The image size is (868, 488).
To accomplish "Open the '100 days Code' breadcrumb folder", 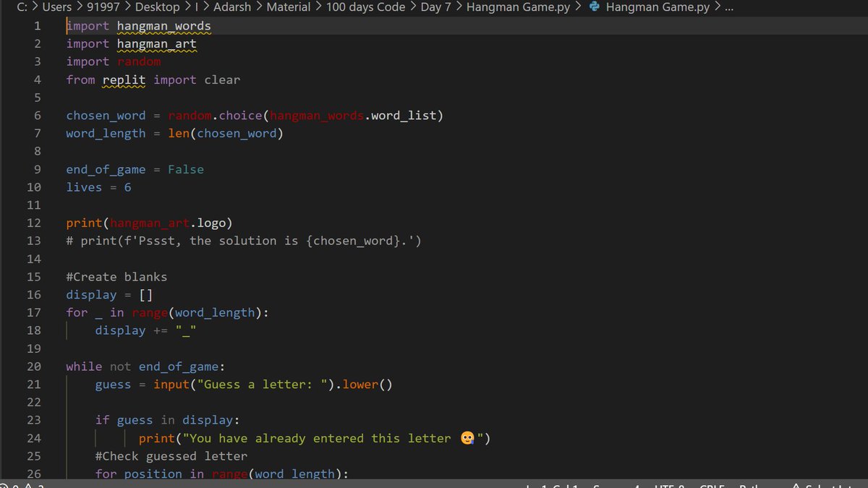I will click(x=366, y=7).
